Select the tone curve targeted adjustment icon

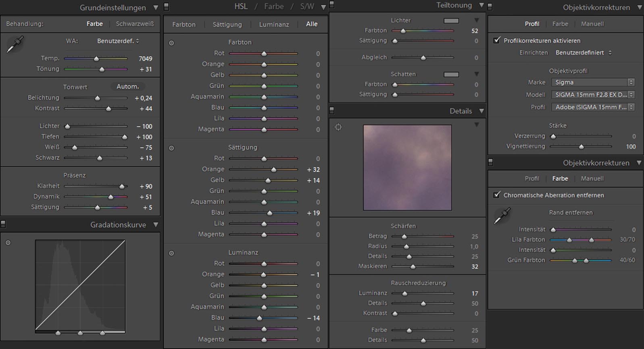[8, 243]
